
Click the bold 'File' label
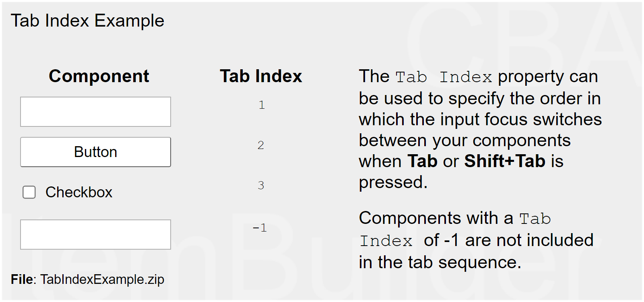point(23,279)
